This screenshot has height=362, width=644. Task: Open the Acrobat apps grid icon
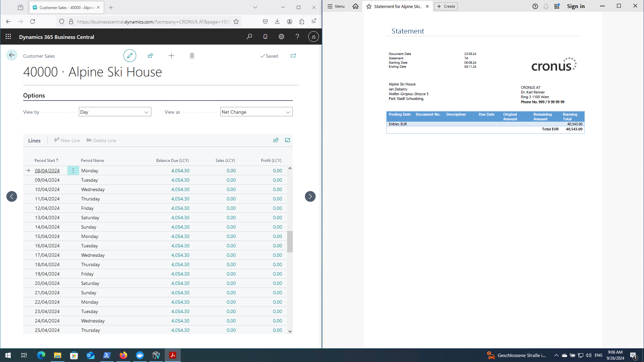pos(557,6)
